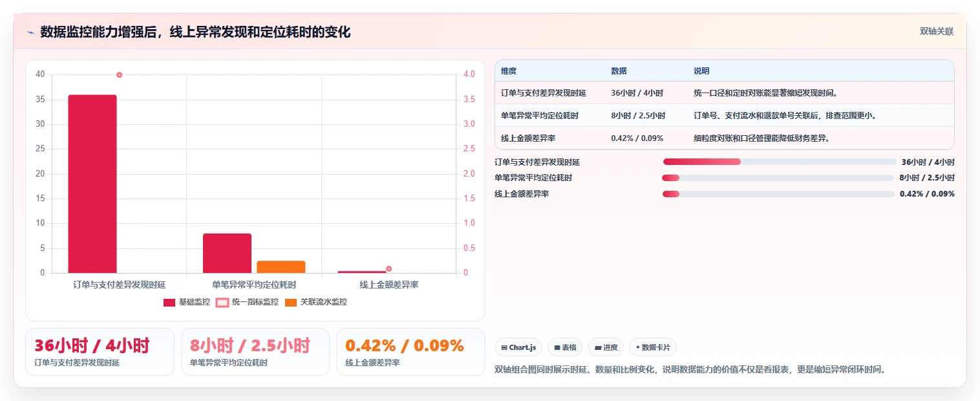Click the large red 36小时 / 4小时 card value
The width and height of the screenshot is (980, 401).
click(x=92, y=345)
